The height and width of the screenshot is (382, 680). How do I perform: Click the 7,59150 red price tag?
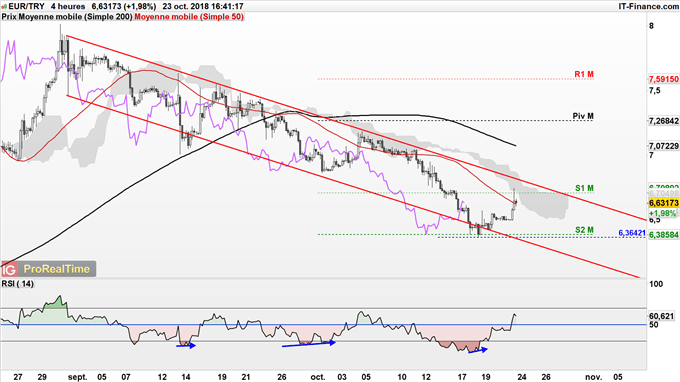[x=664, y=79]
